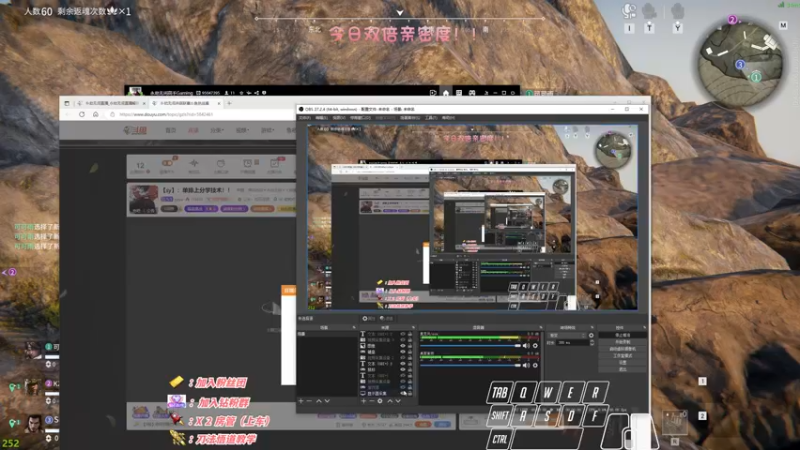The width and height of the screenshot is (800, 450).
Task: Adjust first mixer channel volume slider
Action: 470,345
